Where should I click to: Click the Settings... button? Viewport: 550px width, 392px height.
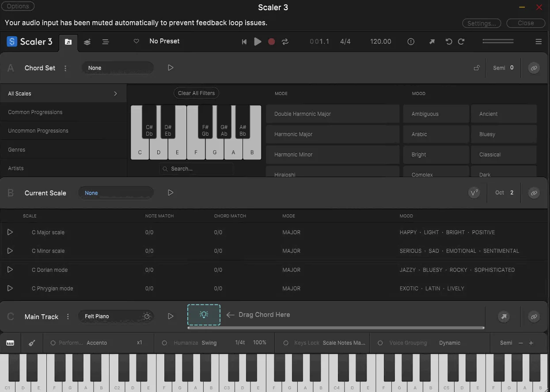[x=482, y=23]
